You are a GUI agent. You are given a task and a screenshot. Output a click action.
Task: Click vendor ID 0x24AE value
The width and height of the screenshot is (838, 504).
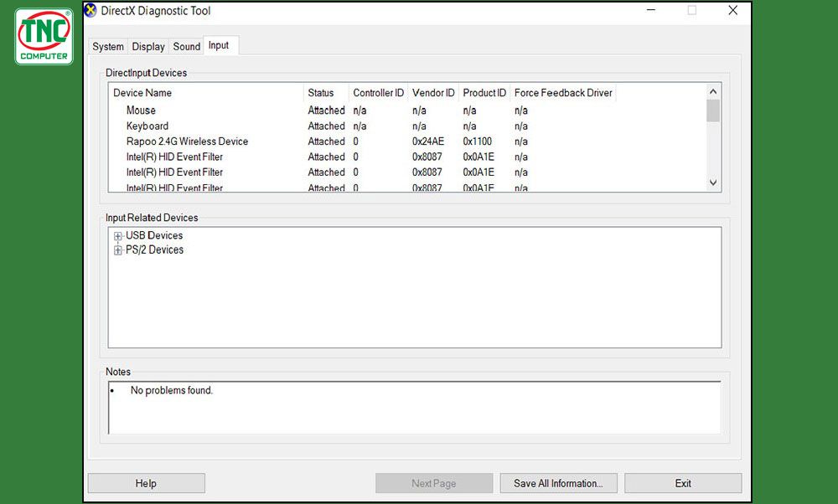tap(428, 141)
